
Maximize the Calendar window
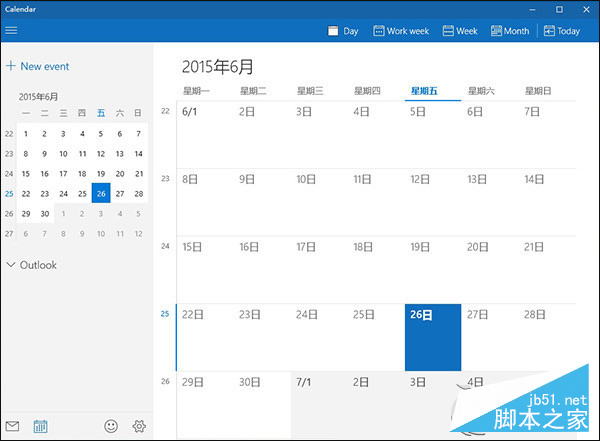click(x=559, y=10)
